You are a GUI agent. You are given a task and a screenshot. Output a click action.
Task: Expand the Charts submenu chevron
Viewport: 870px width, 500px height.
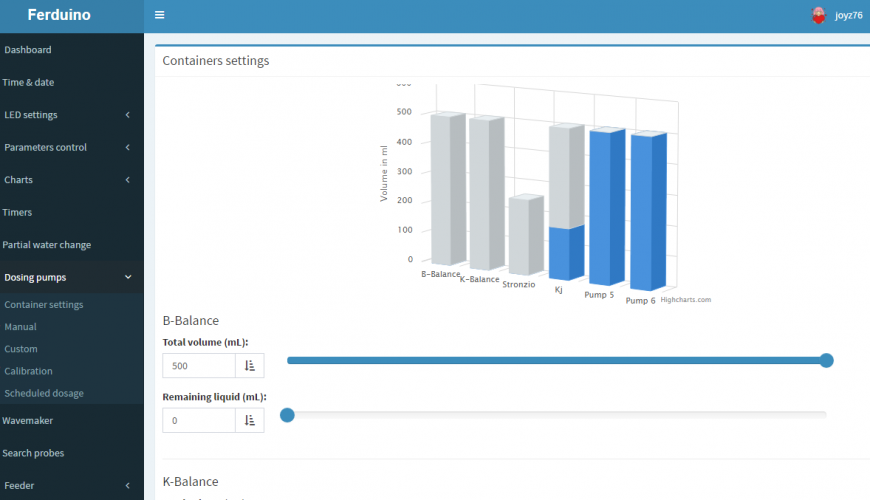(x=127, y=180)
